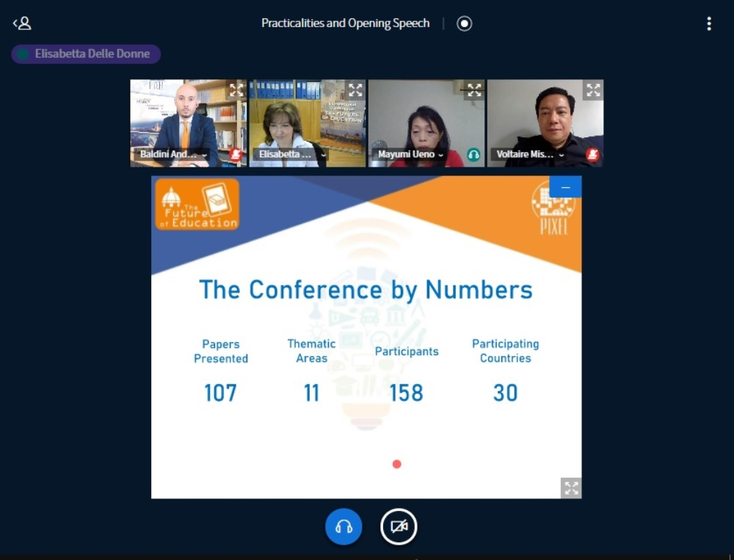The height and width of the screenshot is (560, 734).
Task: Toggle audio with the blue headphones button
Action: coord(344,527)
